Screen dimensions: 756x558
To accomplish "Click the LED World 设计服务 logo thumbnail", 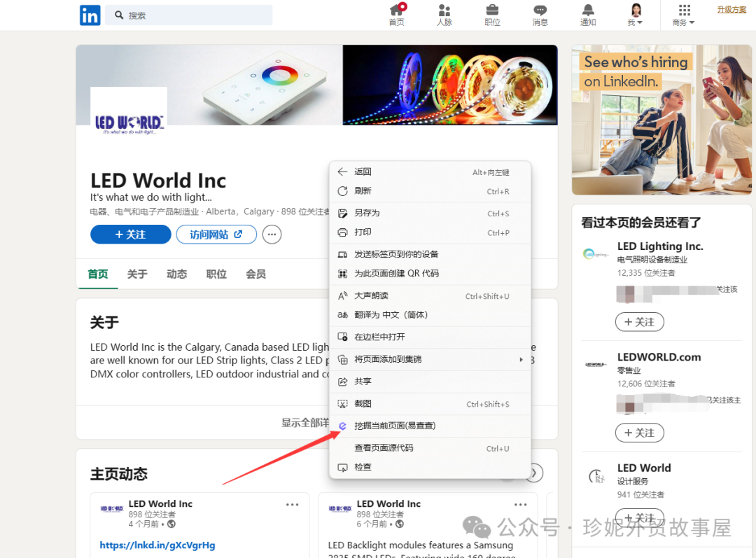I will (596, 477).
